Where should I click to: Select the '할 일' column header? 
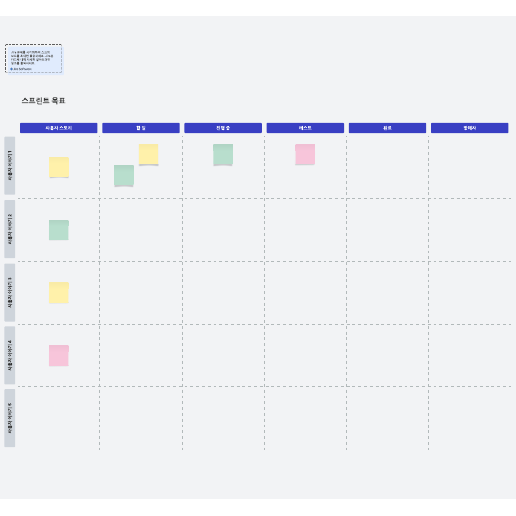(141, 128)
